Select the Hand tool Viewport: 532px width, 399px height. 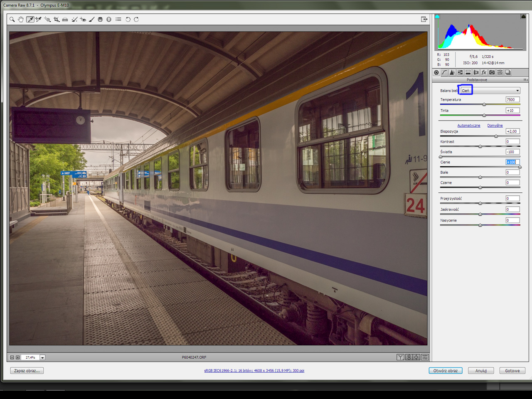21,20
